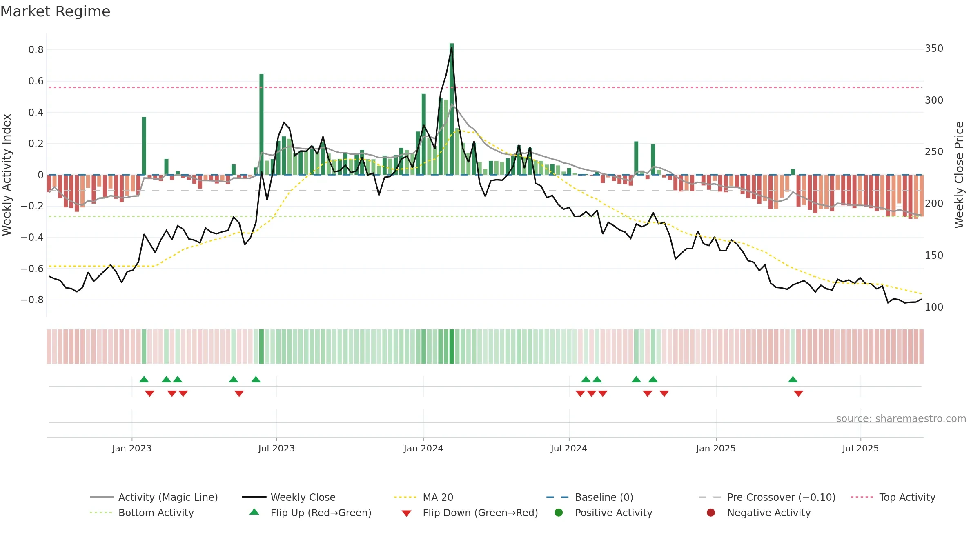Click the tallest green activity bar in early 2024
Viewport: 980px width, 551px height.
452,109
